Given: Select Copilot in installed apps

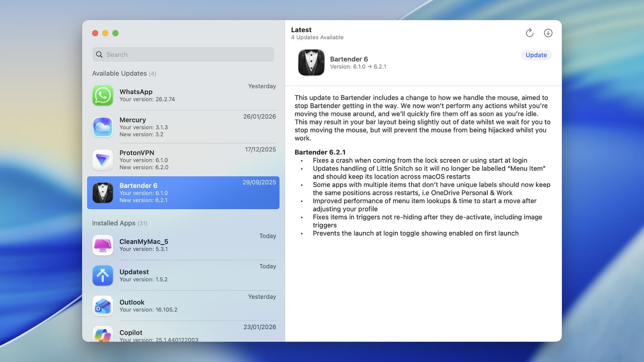Looking at the screenshot, I should click(183, 334).
